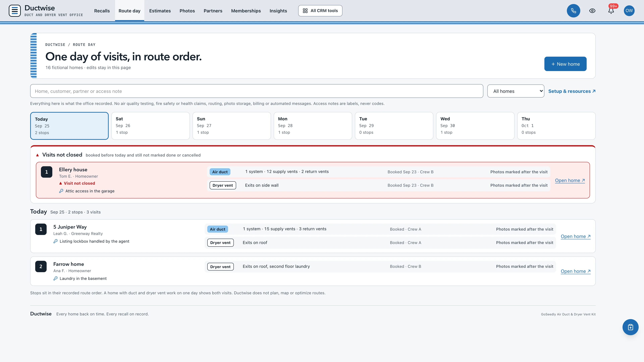Select the Sat Sep 26 day card

click(150, 126)
